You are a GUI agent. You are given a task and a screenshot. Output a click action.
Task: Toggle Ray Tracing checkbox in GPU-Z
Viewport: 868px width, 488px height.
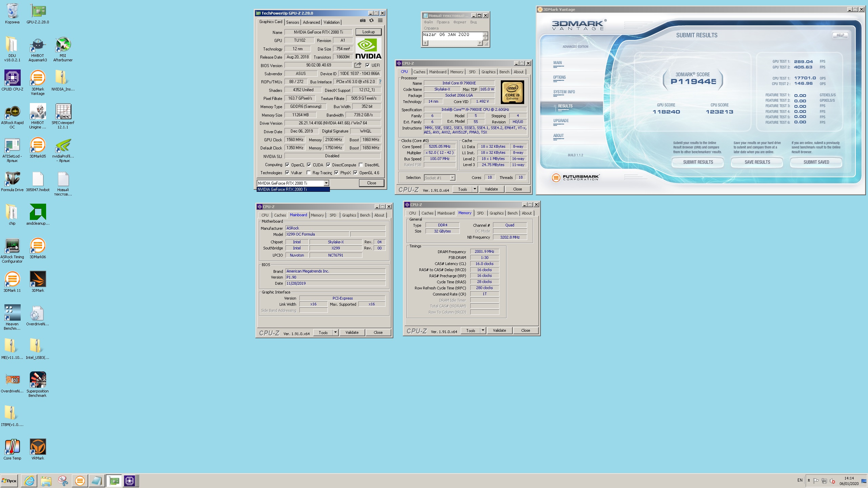click(x=309, y=172)
